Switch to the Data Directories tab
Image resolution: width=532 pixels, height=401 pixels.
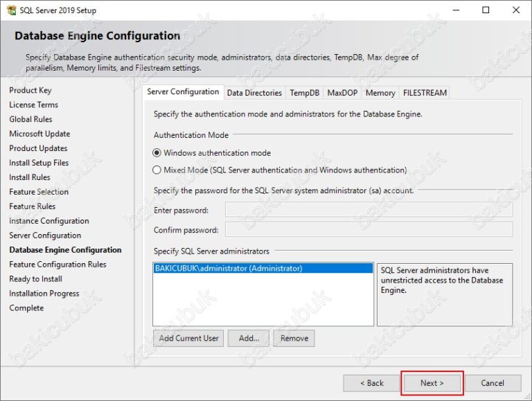pos(254,93)
